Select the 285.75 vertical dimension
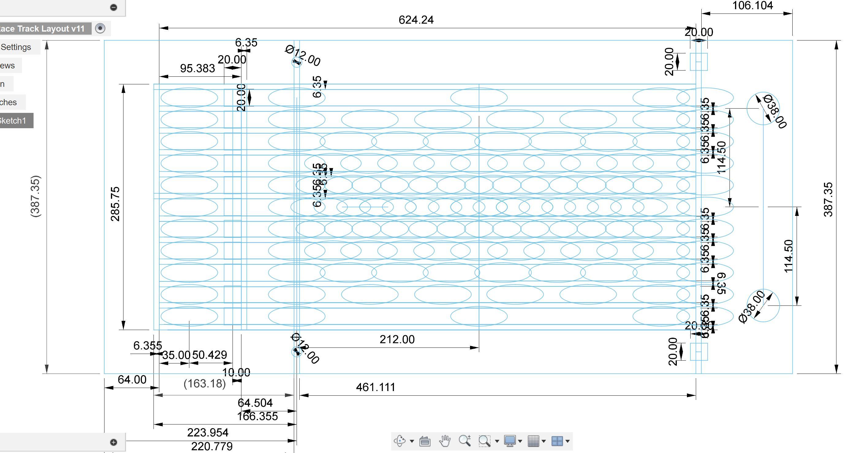The width and height of the screenshot is (868, 453). point(115,204)
